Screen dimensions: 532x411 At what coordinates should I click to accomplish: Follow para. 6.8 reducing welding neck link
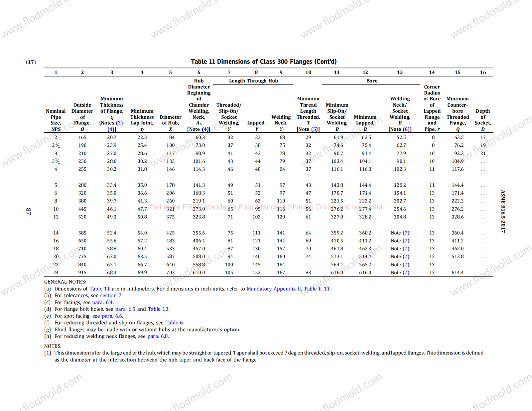158,336
